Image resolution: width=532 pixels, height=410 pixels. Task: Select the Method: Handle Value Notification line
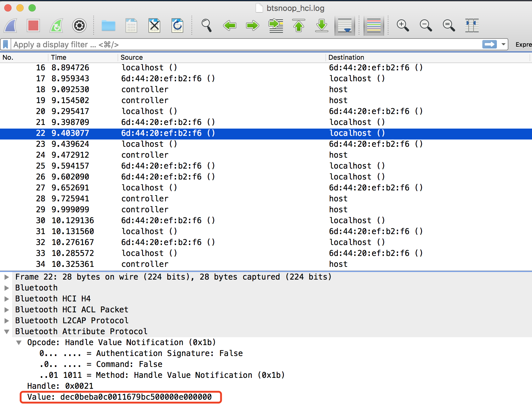(162, 375)
